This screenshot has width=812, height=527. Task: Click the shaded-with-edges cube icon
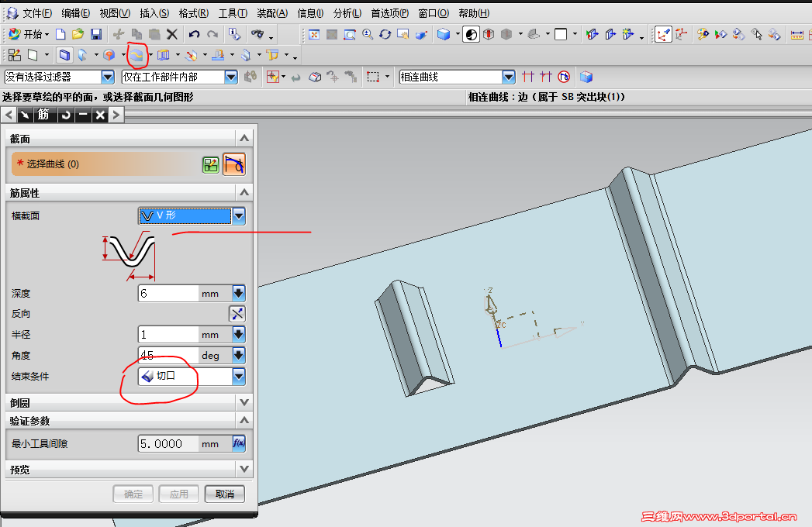(444, 34)
